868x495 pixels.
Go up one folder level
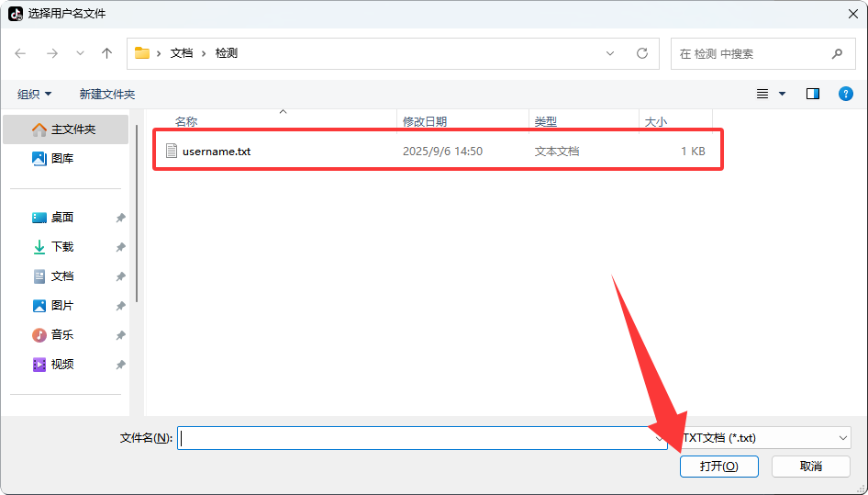[x=106, y=53]
